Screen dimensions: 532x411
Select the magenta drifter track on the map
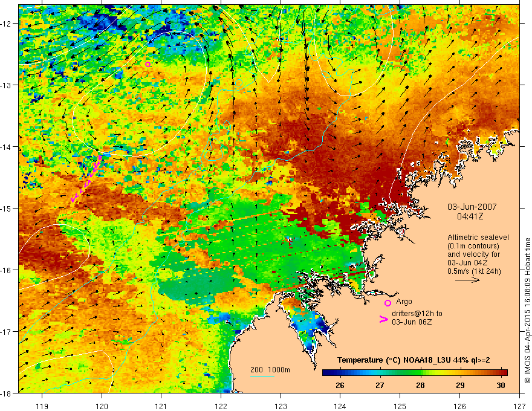tap(86, 179)
